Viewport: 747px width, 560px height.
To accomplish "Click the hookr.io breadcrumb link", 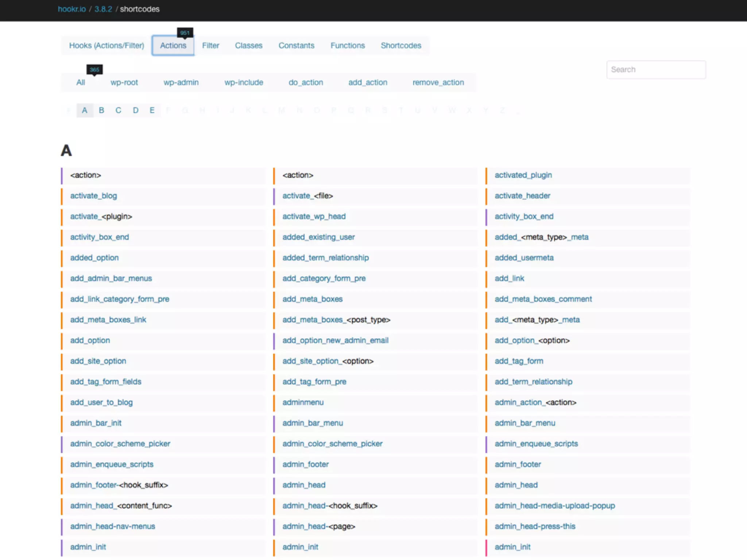I will pos(71,9).
